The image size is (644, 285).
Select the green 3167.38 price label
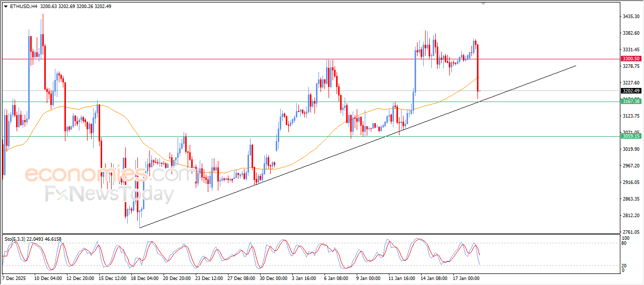coord(631,102)
